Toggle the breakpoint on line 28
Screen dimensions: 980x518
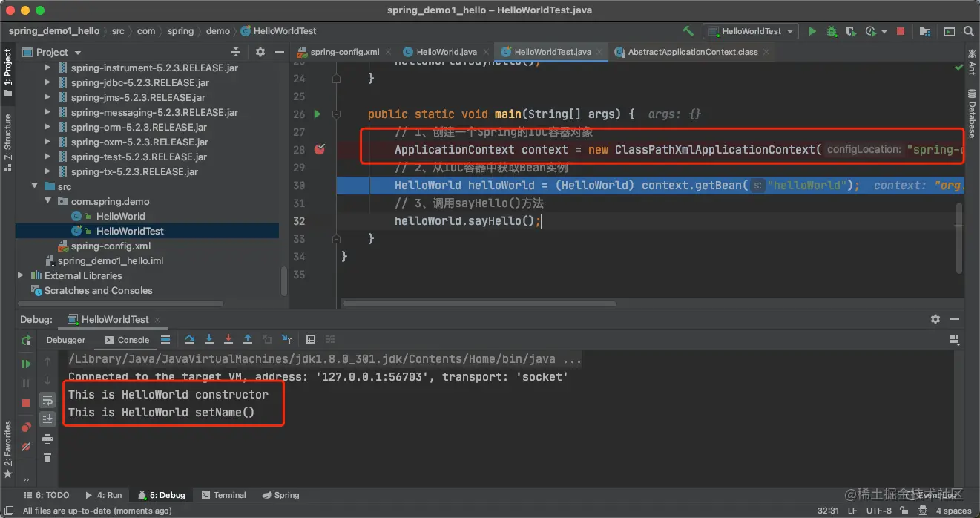320,150
